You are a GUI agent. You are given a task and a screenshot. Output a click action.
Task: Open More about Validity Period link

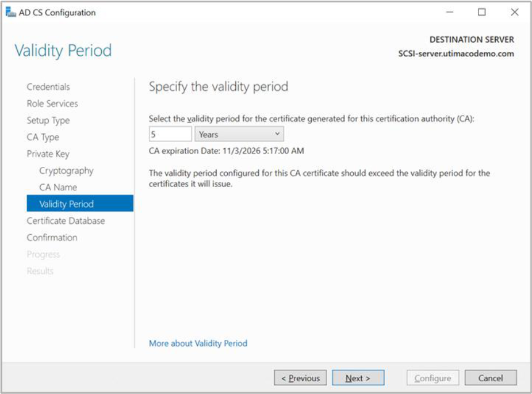[x=198, y=343]
